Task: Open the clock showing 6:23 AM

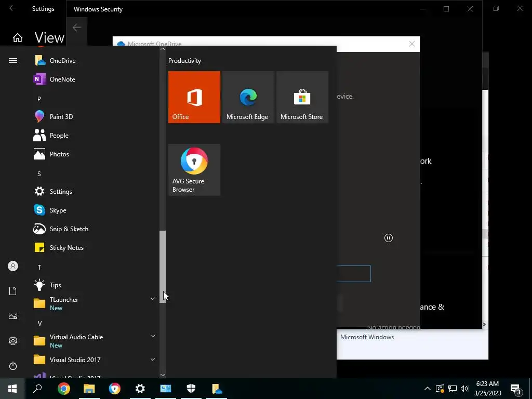Action: point(487,389)
